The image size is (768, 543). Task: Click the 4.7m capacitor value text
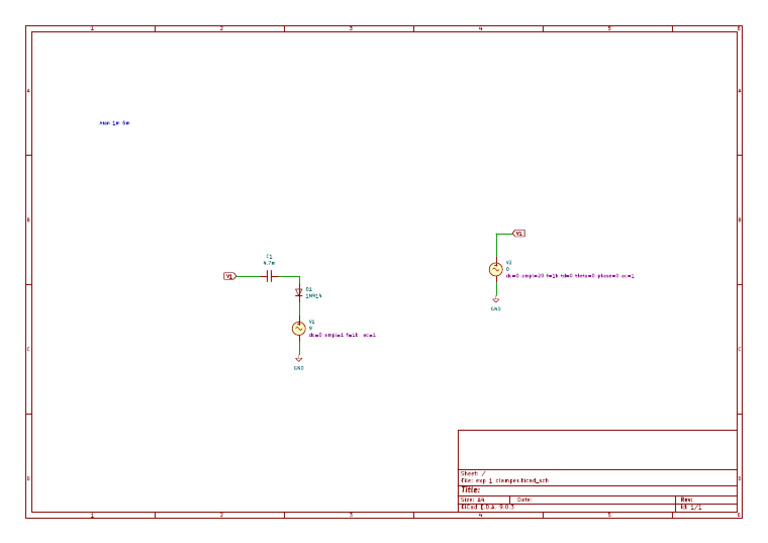point(269,263)
